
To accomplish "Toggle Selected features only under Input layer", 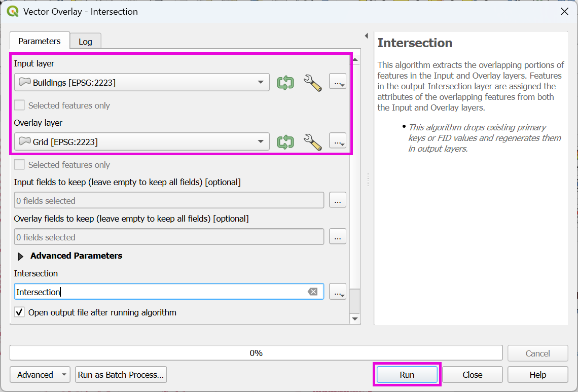I will click(19, 105).
